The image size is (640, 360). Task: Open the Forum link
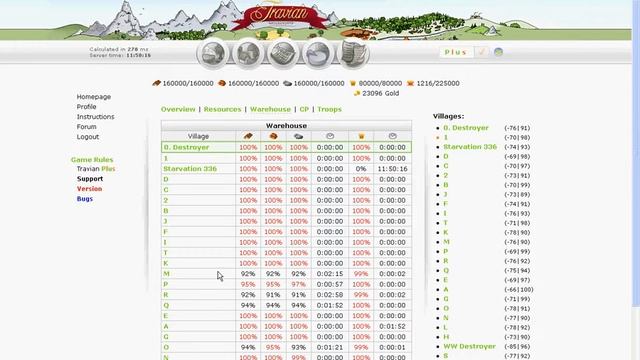[87, 127]
